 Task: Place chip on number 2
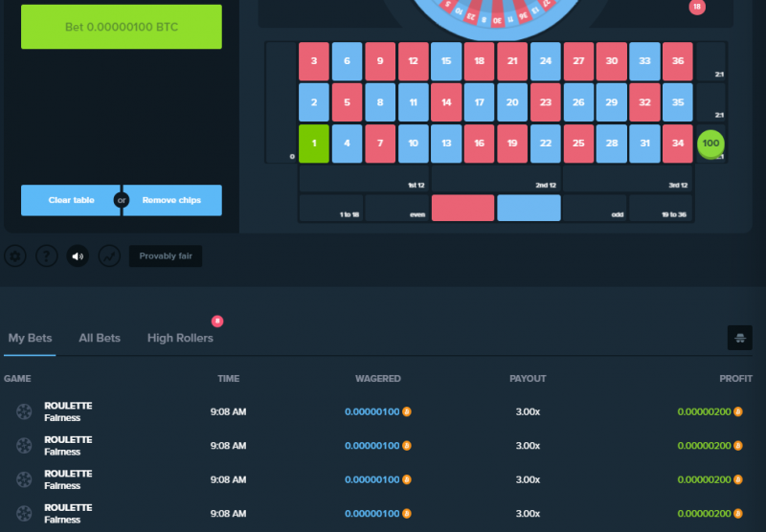click(x=314, y=102)
